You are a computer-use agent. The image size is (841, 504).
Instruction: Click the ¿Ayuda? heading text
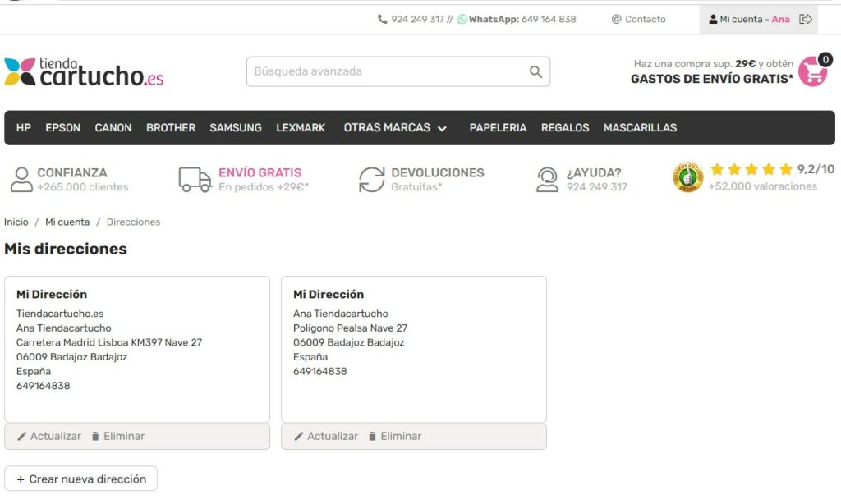(594, 172)
